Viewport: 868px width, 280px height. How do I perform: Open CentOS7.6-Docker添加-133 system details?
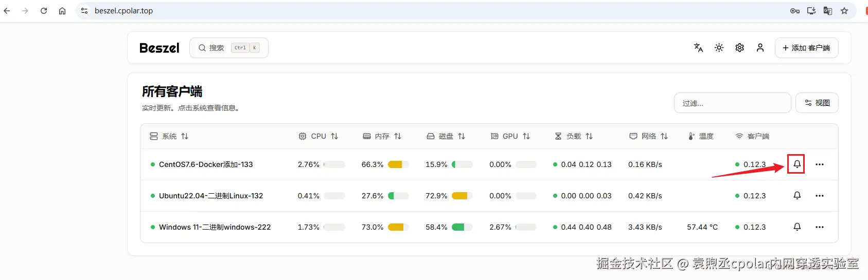[206, 164]
